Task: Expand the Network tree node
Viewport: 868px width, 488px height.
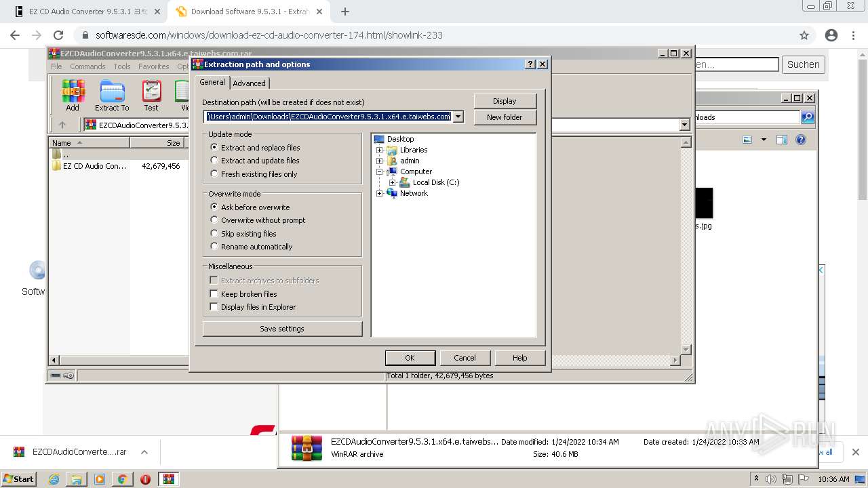Action: coord(380,193)
